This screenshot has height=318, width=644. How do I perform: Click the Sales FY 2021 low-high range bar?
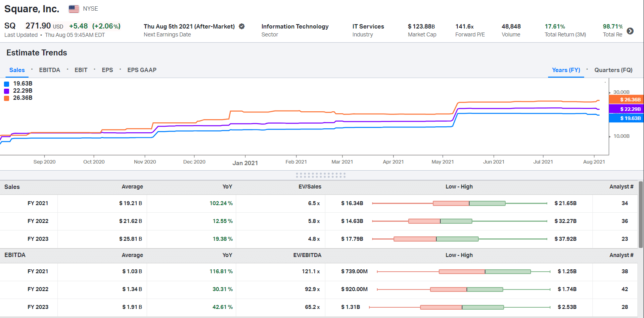point(460,203)
